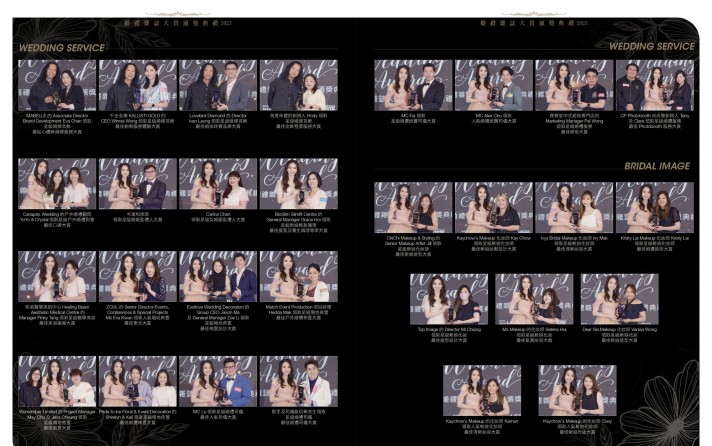Open the ZOUL Eva Kwan award photo
Screen dimensions: 712x446
click(x=138, y=277)
